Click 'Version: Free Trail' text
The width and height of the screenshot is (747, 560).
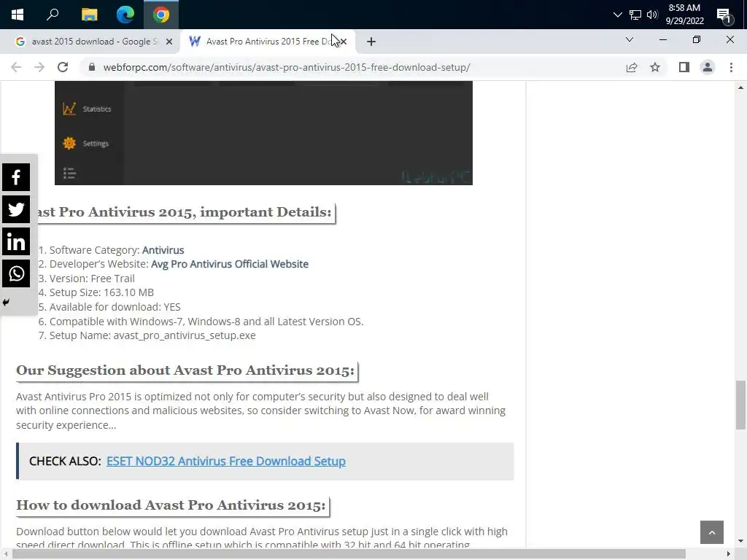pos(92,279)
